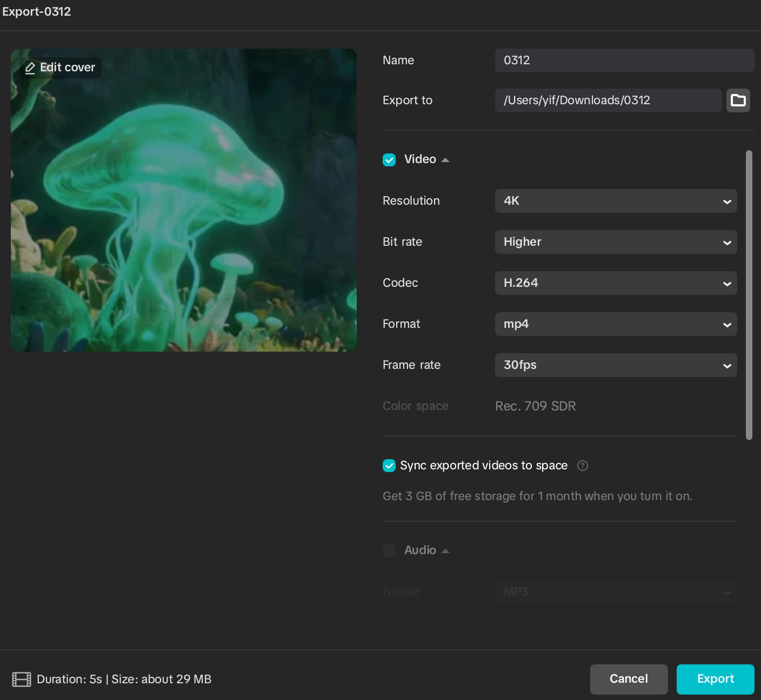
Task: Click the settings panel vertical scrollbar
Action: (x=749, y=295)
